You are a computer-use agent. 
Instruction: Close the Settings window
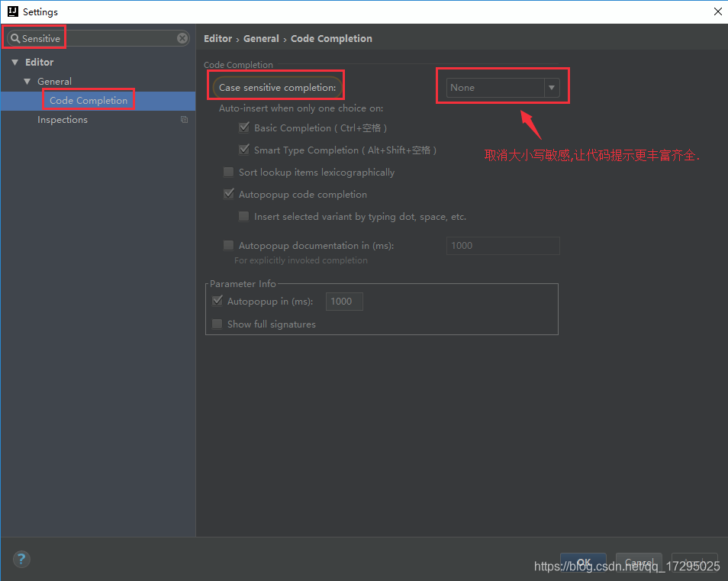click(718, 11)
